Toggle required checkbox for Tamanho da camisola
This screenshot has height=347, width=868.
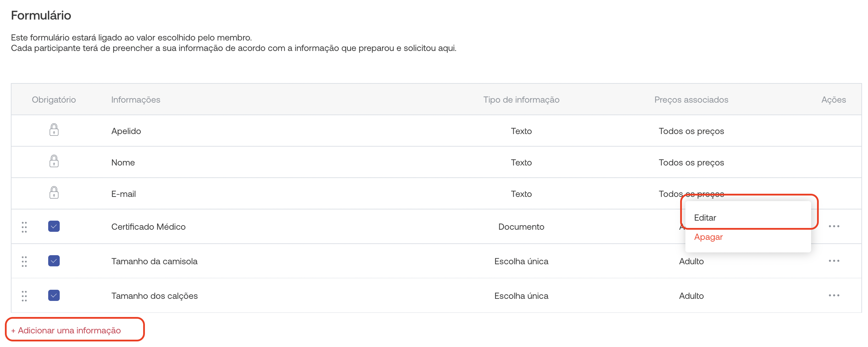point(54,261)
